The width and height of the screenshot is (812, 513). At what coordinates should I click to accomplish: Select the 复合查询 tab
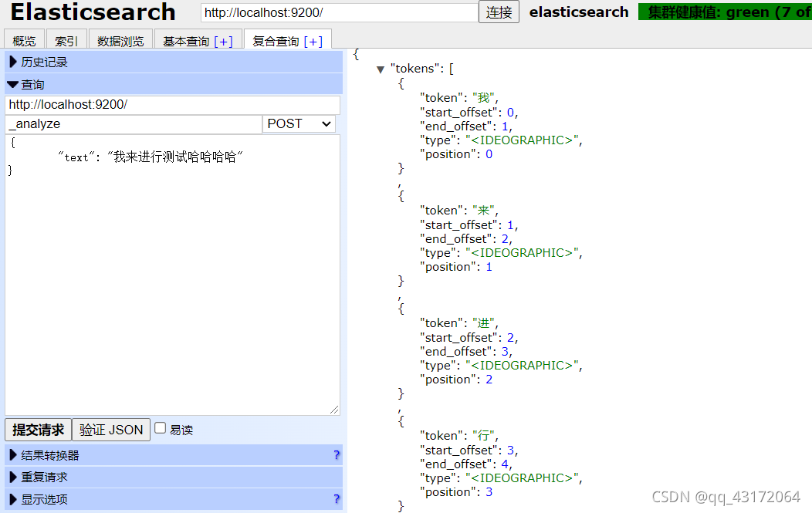(276, 42)
